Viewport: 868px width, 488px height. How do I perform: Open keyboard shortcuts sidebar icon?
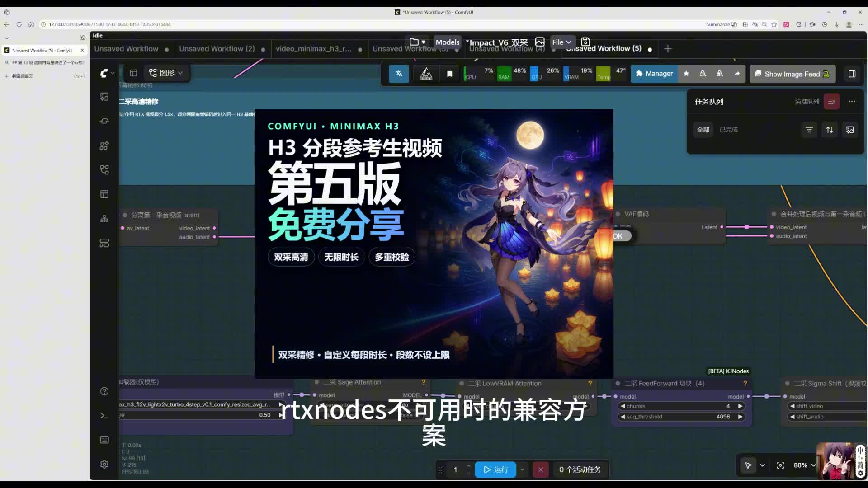(x=104, y=440)
